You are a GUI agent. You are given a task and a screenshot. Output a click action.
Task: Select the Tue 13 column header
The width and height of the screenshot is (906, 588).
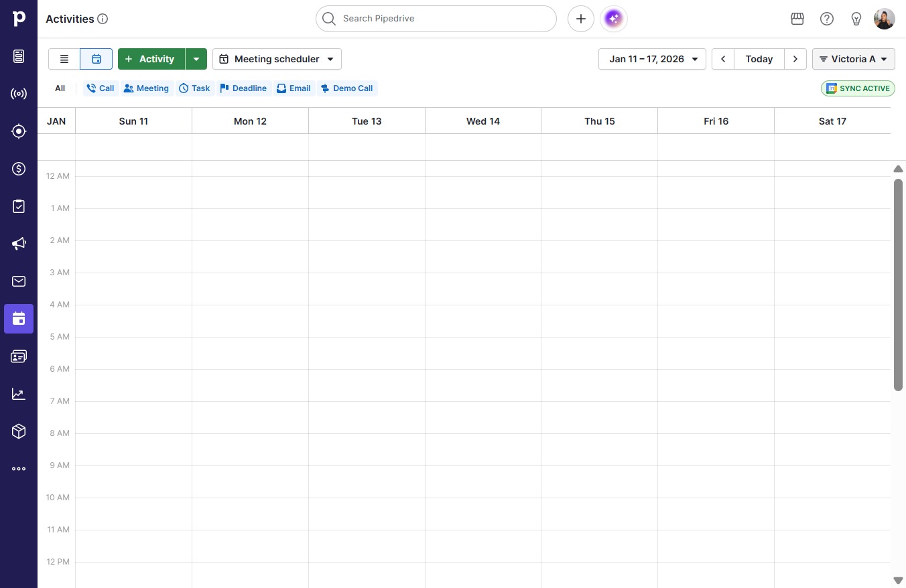click(367, 121)
